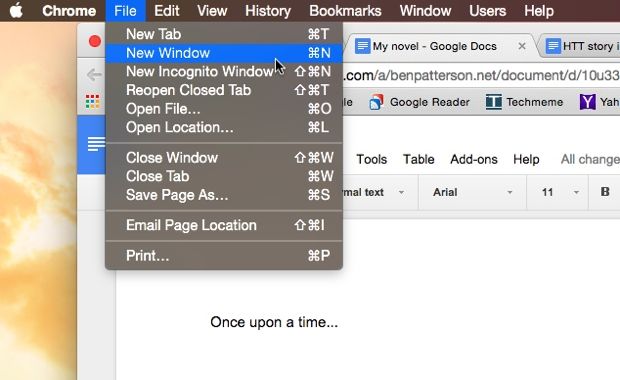Open the Apple menu

pyautogui.click(x=16, y=11)
